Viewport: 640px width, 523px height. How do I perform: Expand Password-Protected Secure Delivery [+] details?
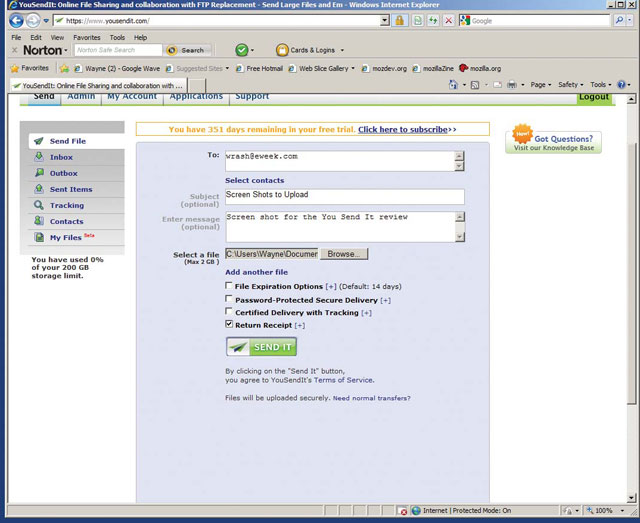[385, 300]
